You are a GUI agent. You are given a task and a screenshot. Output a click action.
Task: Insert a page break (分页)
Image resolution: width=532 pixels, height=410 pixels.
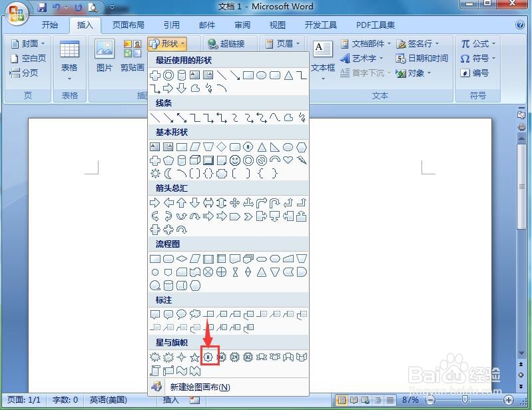point(24,73)
